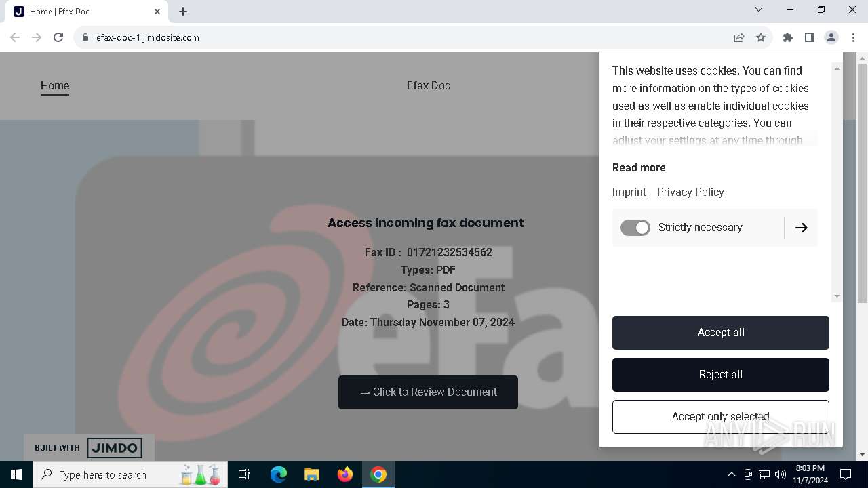This screenshot has width=868, height=488.
Task: Open the side panel icon
Action: [x=810, y=37]
